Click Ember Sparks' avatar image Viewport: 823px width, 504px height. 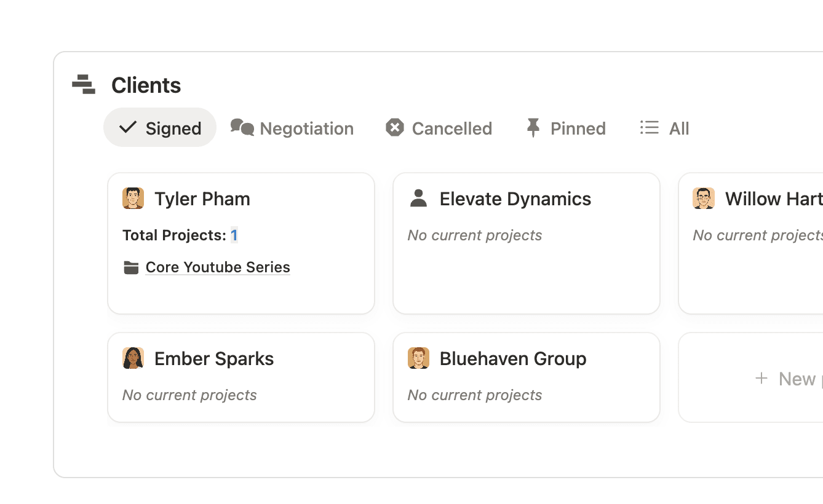coord(133,358)
